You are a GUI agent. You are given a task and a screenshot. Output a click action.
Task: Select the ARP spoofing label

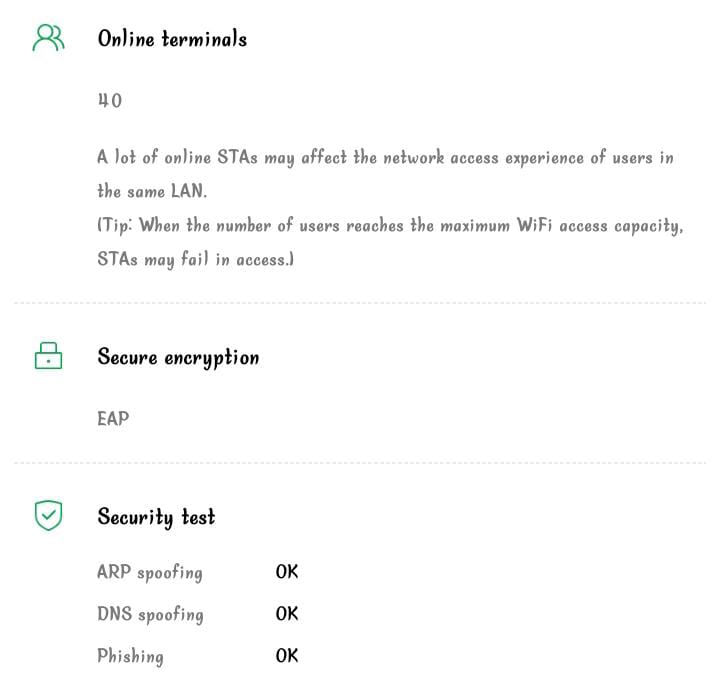pyautogui.click(x=150, y=573)
